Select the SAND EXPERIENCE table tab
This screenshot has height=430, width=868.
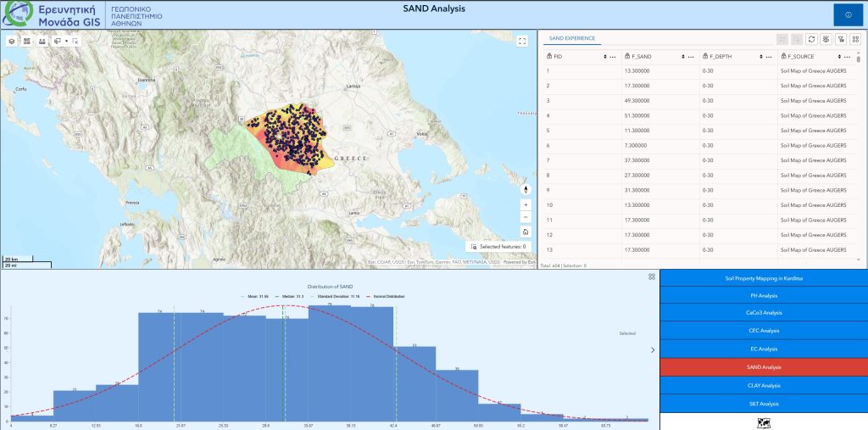pyautogui.click(x=571, y=38)
